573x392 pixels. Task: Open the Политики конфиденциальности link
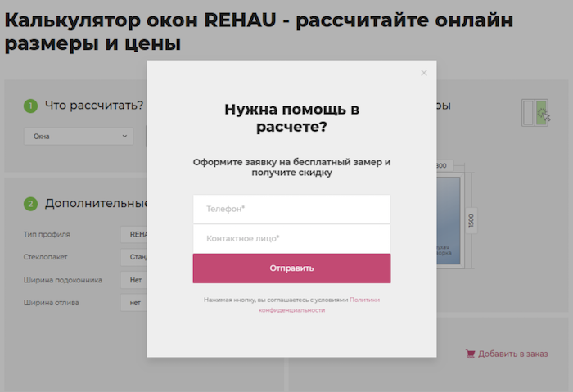[319, 304]
